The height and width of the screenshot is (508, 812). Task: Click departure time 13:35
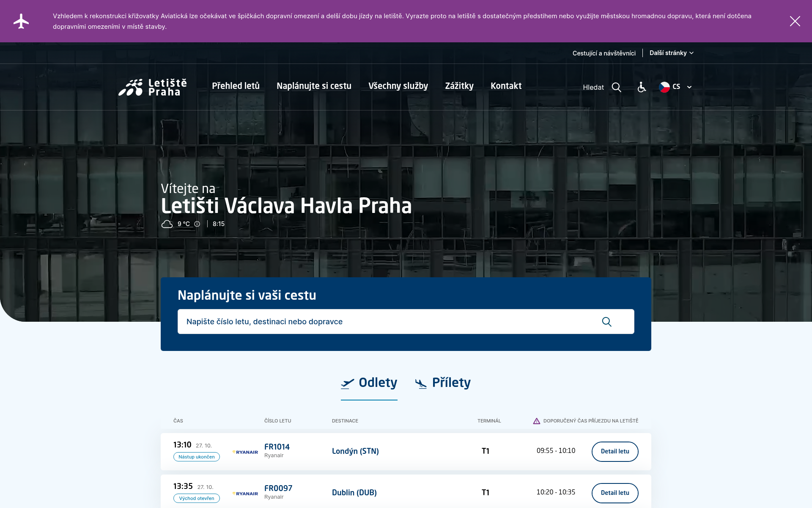point(183,486)
